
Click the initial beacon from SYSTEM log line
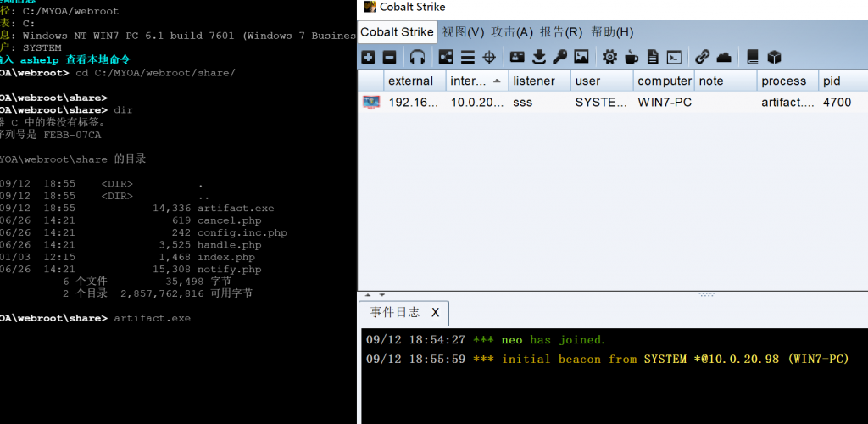pos(608,359)
